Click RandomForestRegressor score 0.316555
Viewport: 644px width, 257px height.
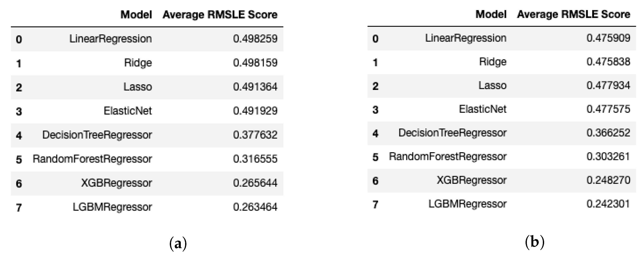255,159
